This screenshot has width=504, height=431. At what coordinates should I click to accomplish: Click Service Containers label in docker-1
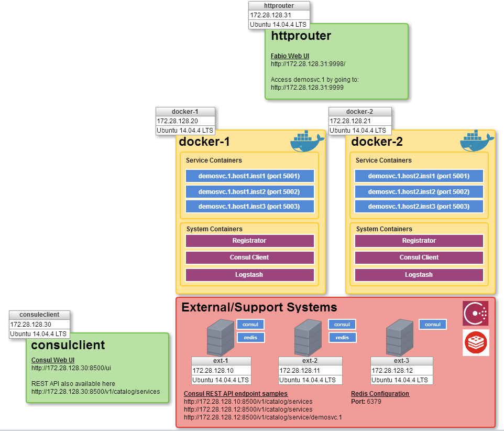click(x=214, y=160)
